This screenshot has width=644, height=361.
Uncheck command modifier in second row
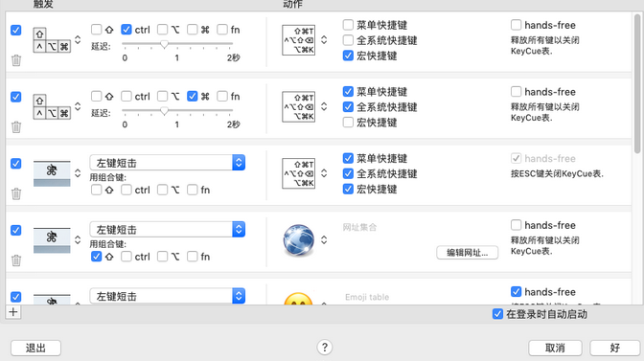(193, 97)
